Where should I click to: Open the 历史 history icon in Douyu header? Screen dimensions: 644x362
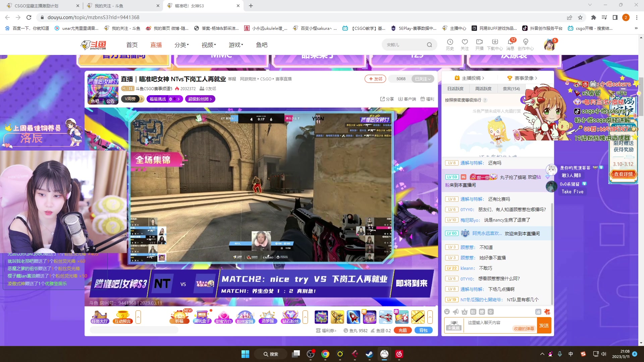tap(450, 44)
